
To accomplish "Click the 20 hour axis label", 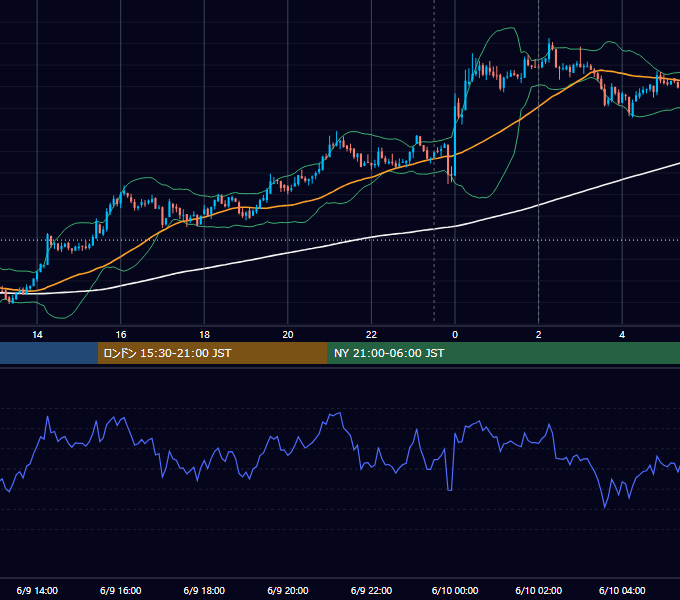I will tap(288, 335).
